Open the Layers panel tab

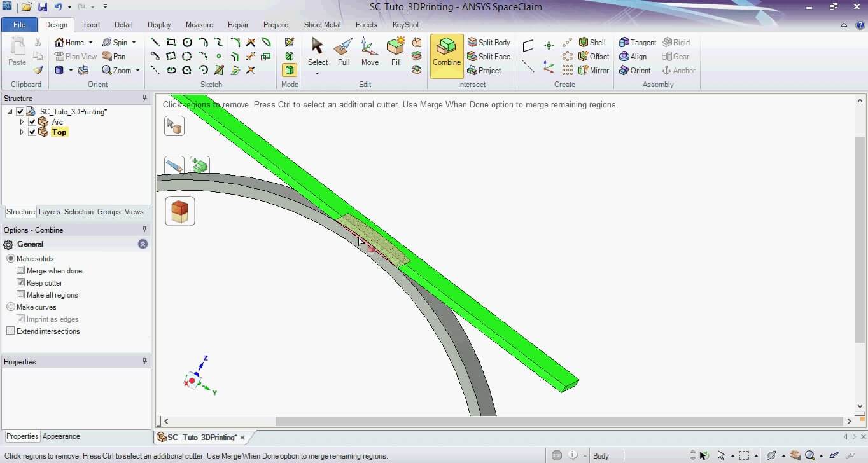click(49, 212)
